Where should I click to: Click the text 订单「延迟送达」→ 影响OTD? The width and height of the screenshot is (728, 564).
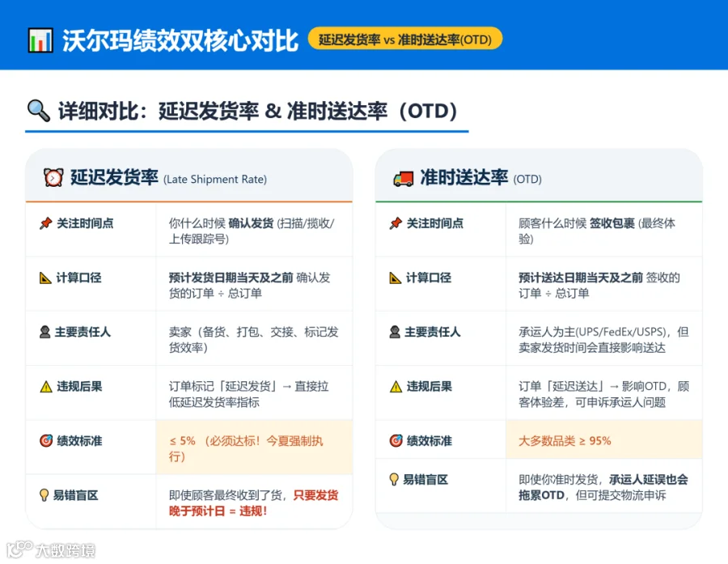pyautogui.click(x=592, y=387)
